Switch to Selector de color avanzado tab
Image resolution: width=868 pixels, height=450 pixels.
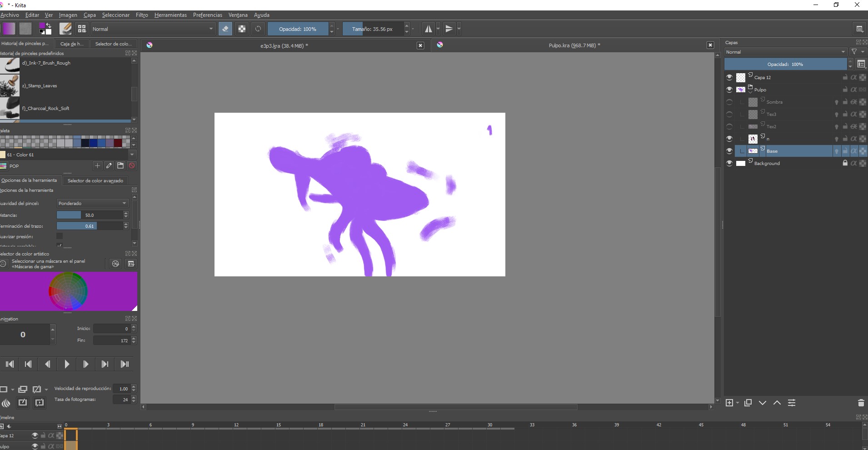coord(95,180)
